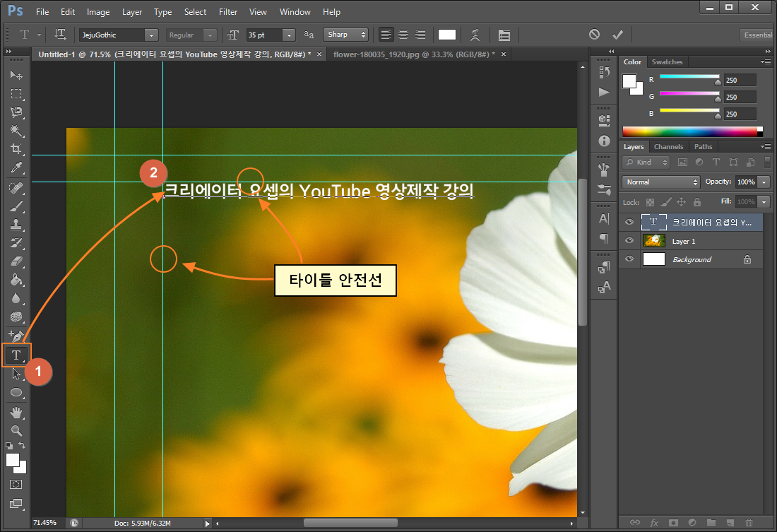777x532 pixels.
Task: Open the Essentials workspace switcher
Action: 757,35
